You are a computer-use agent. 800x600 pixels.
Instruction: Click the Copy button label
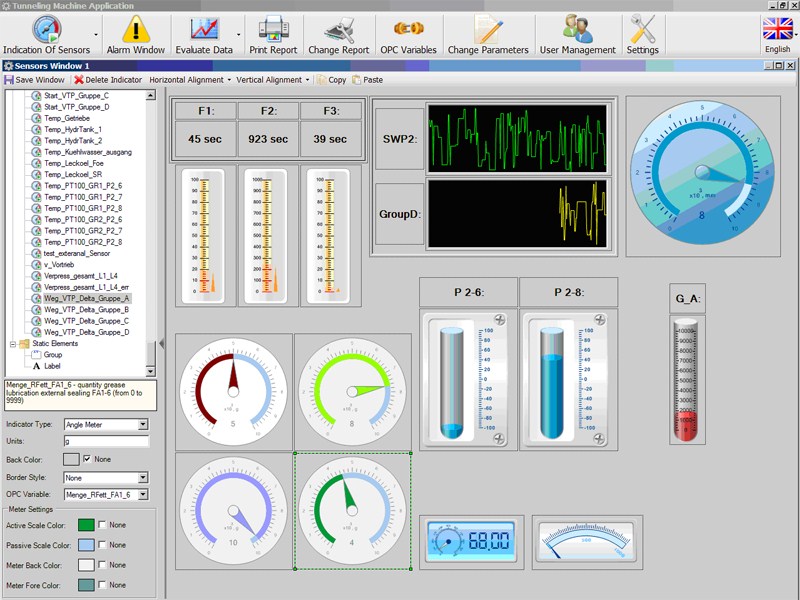tap(337, 80)
